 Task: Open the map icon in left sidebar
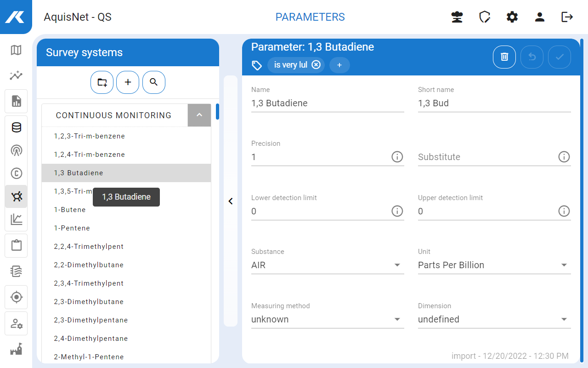[x=16, y=50]
